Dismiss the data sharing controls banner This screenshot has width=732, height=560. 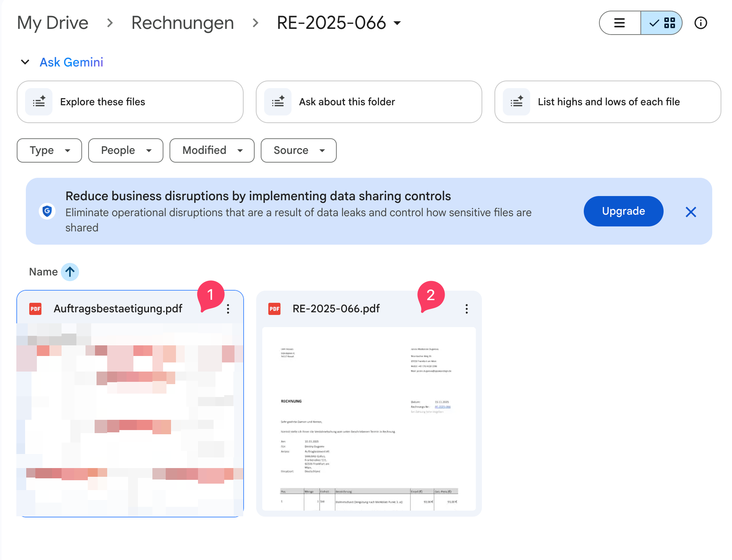tap(691, 212)
